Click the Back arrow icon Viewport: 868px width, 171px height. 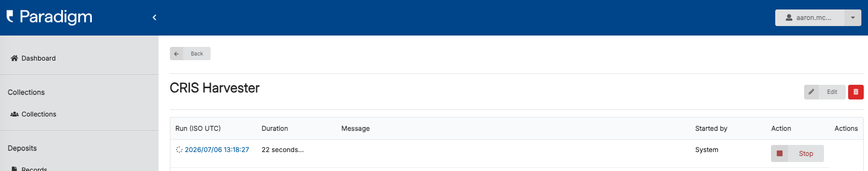[177, 54]
